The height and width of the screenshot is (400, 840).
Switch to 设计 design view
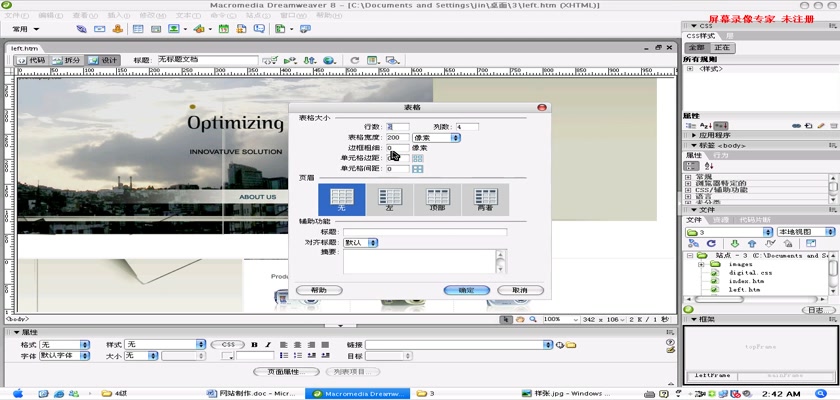[x=102, y=61]
